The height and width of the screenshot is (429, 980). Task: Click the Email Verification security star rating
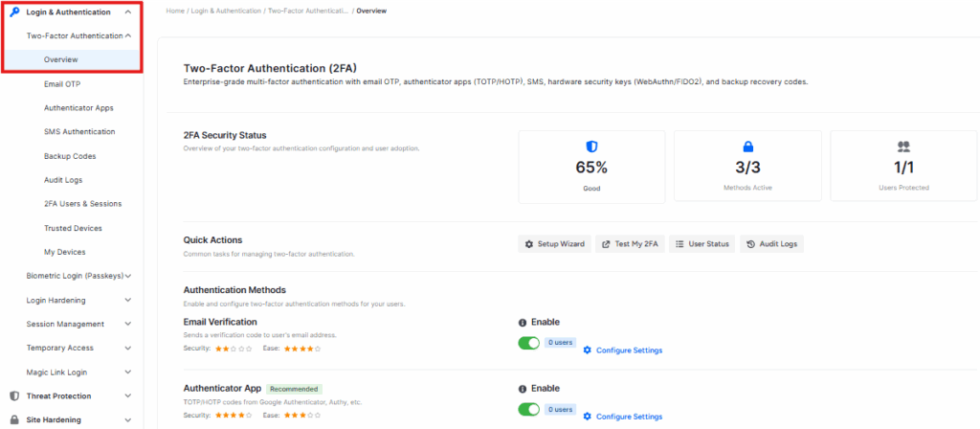[x=234, y=349]
